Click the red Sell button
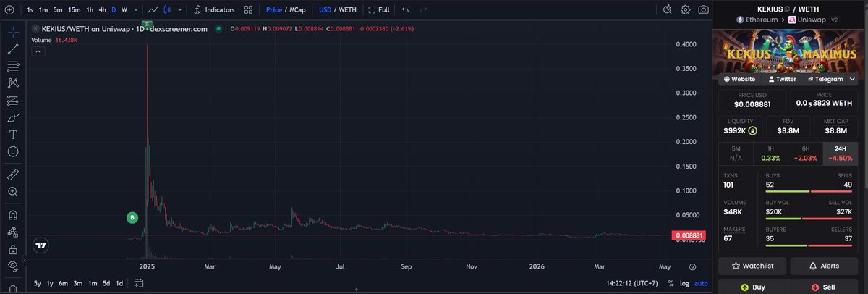 point(824,287)
